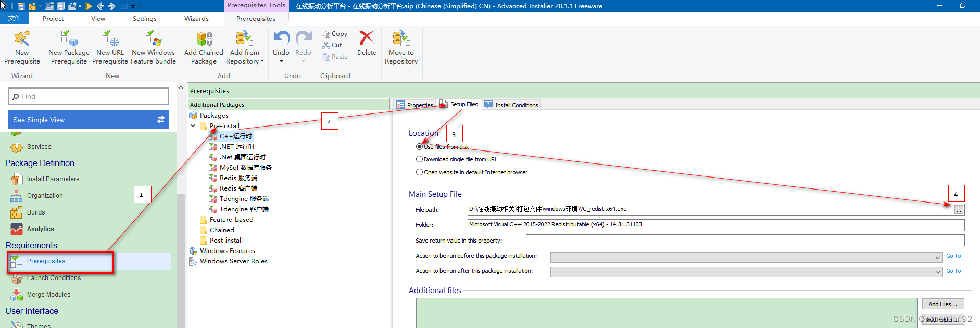
Task: Click See Simple View button
Action: pos(88,120)
